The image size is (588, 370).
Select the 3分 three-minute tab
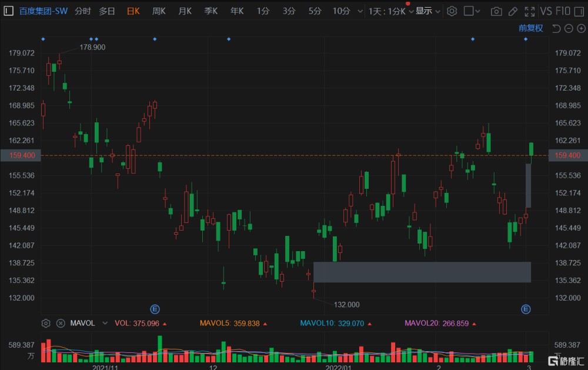pyautogui.click(x=289, y=11)
